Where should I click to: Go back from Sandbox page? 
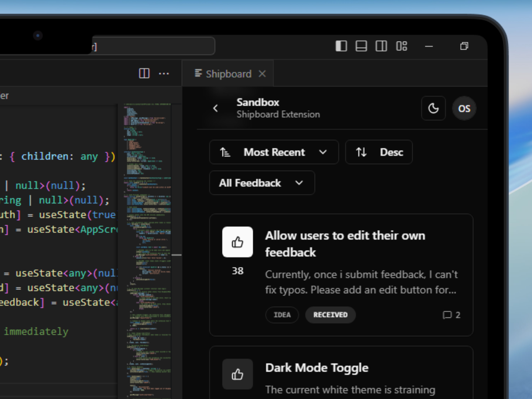(x=216, y=108)
